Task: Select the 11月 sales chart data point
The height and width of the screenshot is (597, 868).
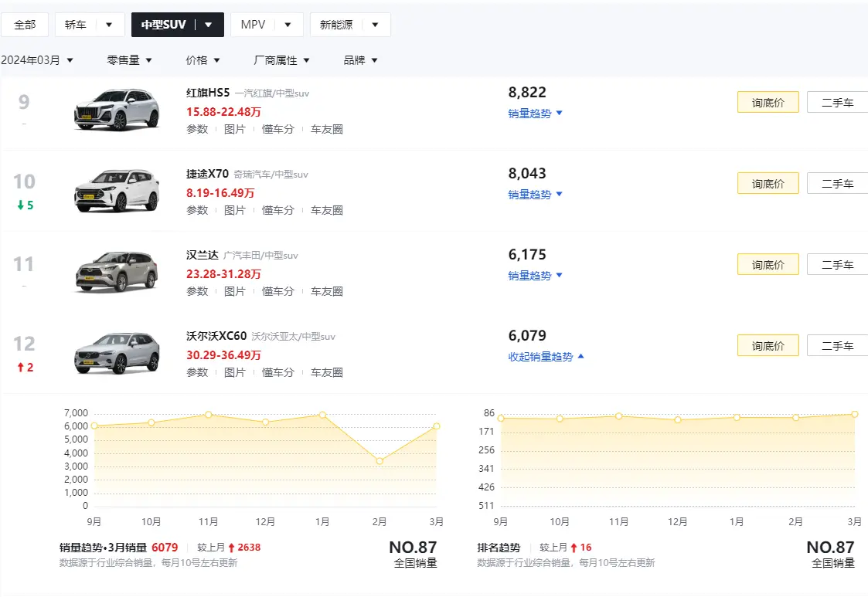Action: point(208,415)
